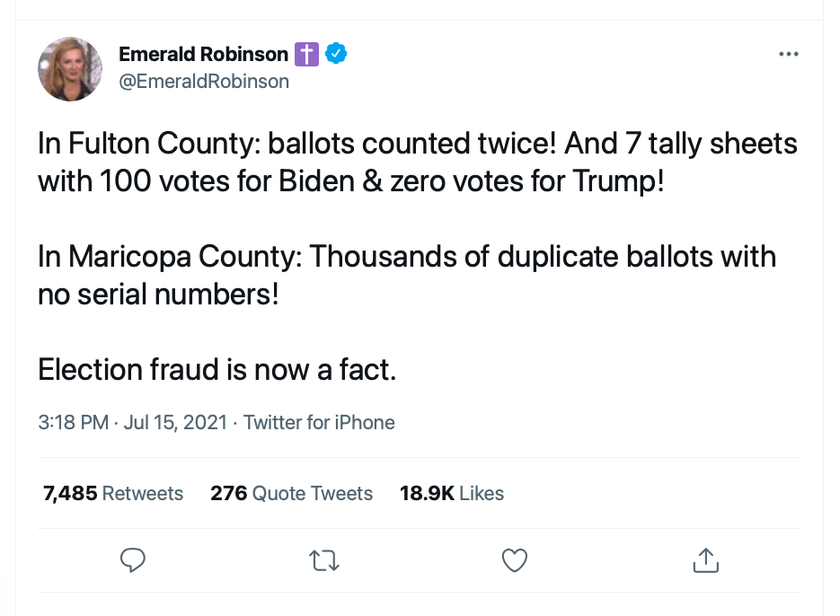Click the display name Emerald Robinson
The width and height of the screenshot is (840, 616).
point(203,54)
